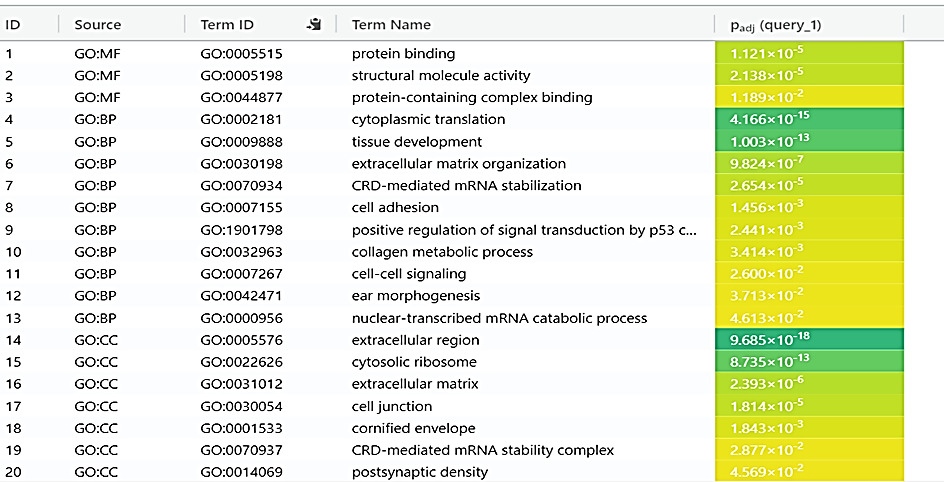Open the GO:0005515 term ID link
944x482 pixels.
(x=239, y=54)
